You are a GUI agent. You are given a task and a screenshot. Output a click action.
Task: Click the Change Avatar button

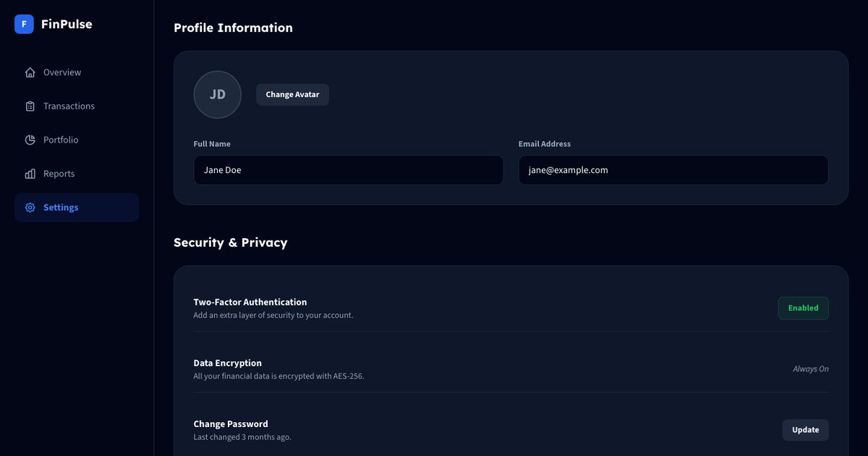[292, 95]
